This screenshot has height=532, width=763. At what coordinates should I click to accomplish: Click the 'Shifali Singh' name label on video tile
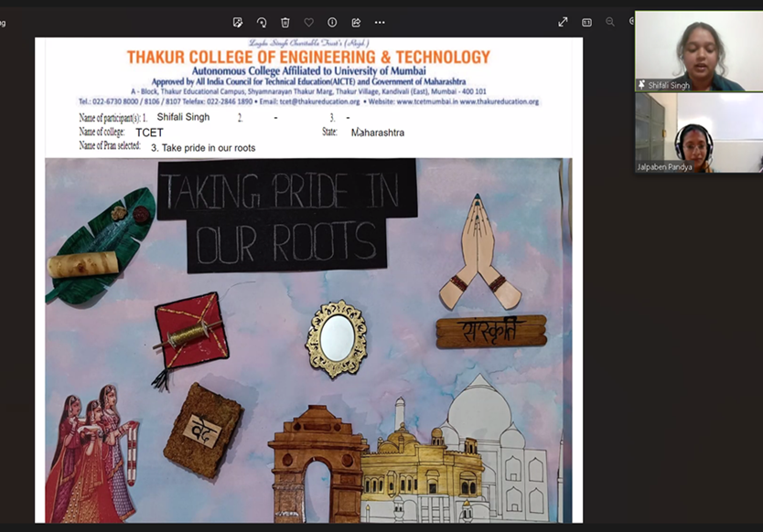pos(669,85)
